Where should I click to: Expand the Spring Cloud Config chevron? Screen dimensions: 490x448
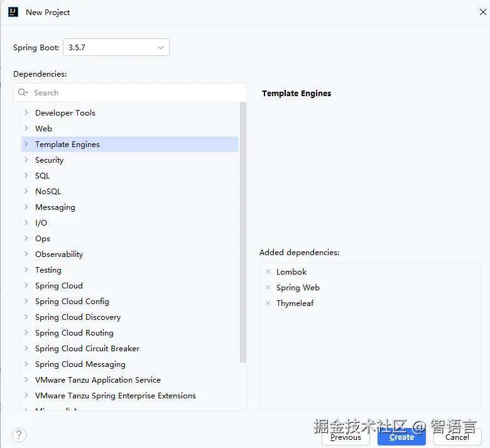pyautogui.click(x=26, y=301)
